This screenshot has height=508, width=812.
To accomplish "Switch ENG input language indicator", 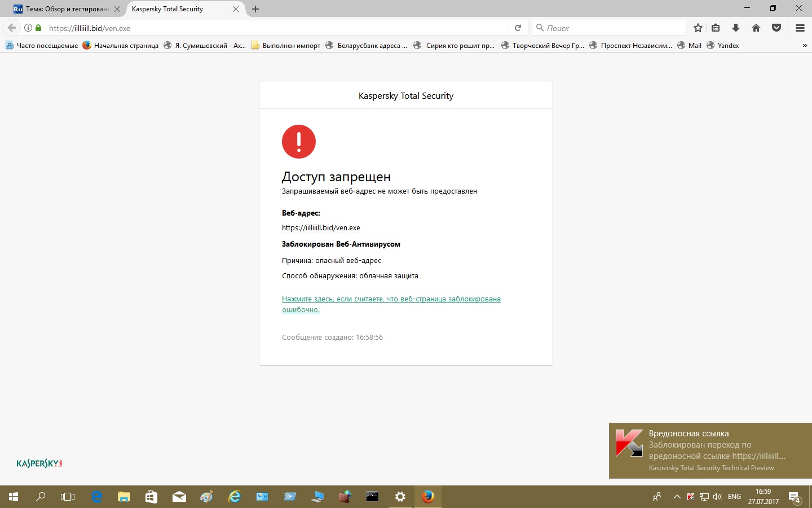I will click(x=734, y=497).
